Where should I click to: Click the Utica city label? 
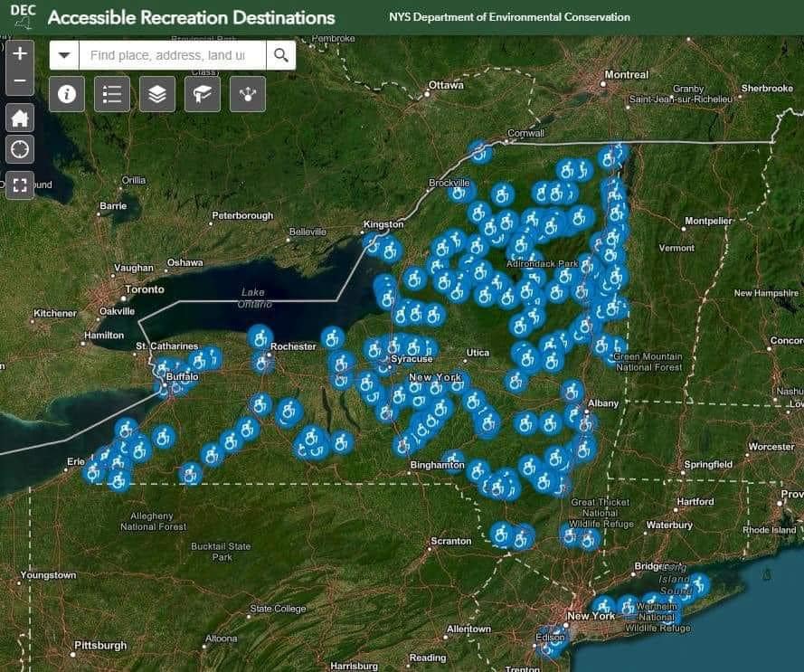point(478,353)
